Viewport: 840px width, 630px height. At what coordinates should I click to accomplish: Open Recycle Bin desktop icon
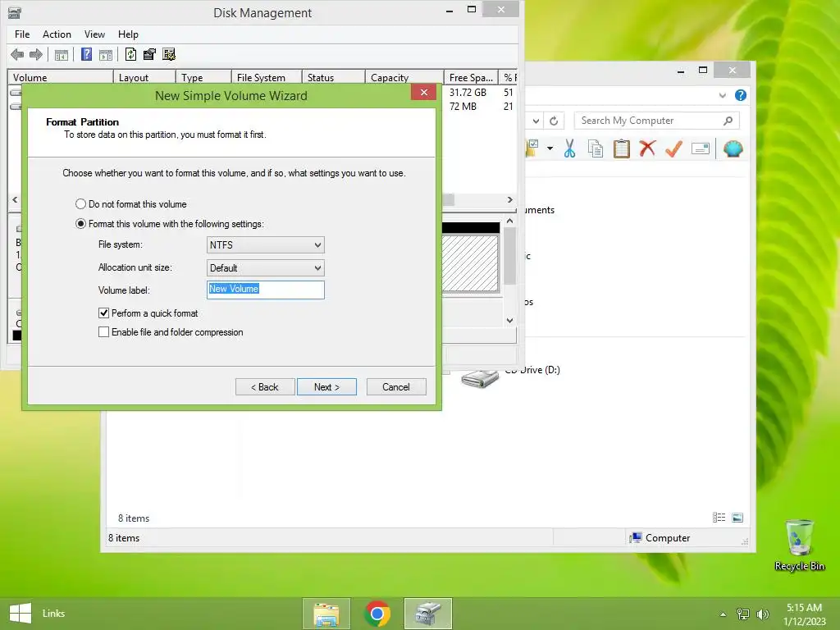[799, 545]
